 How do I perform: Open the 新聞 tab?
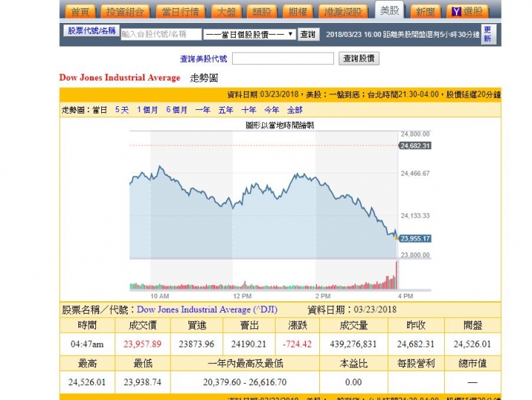pyautogui.click(x=426, y=13)
